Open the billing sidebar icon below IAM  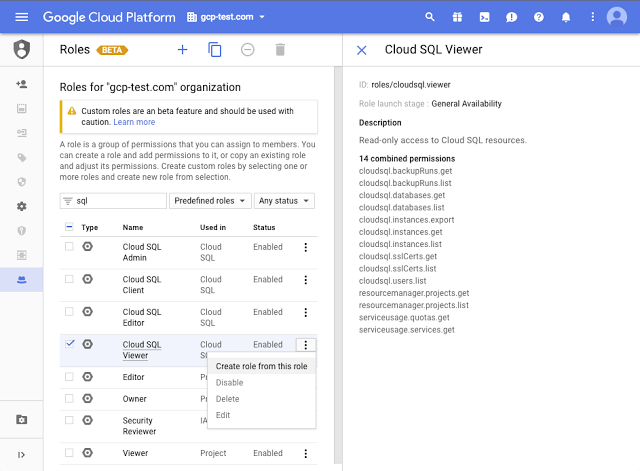click(x=22, y=109)
